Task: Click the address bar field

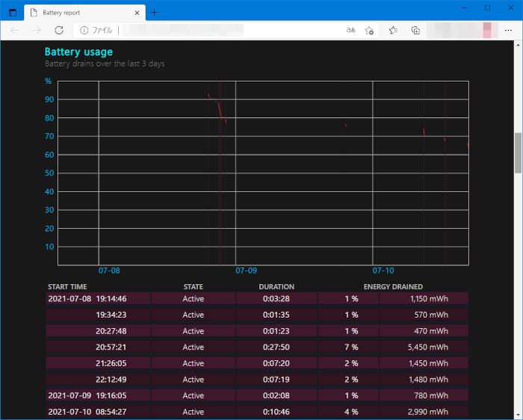Action: (224, 30)
